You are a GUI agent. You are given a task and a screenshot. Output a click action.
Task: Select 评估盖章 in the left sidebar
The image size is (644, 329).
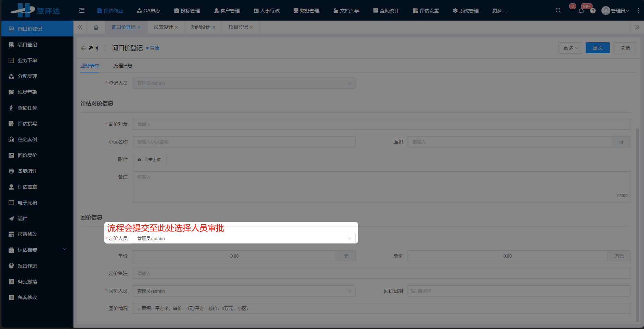(x=27, y=186)
